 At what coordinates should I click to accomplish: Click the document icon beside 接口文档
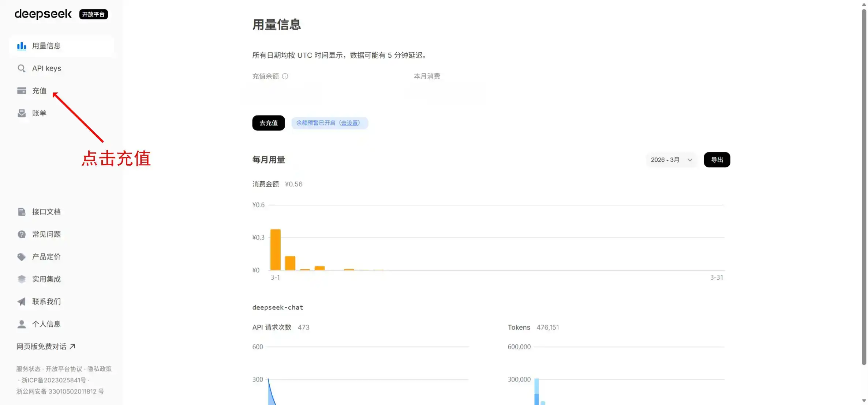pos(22,212)
